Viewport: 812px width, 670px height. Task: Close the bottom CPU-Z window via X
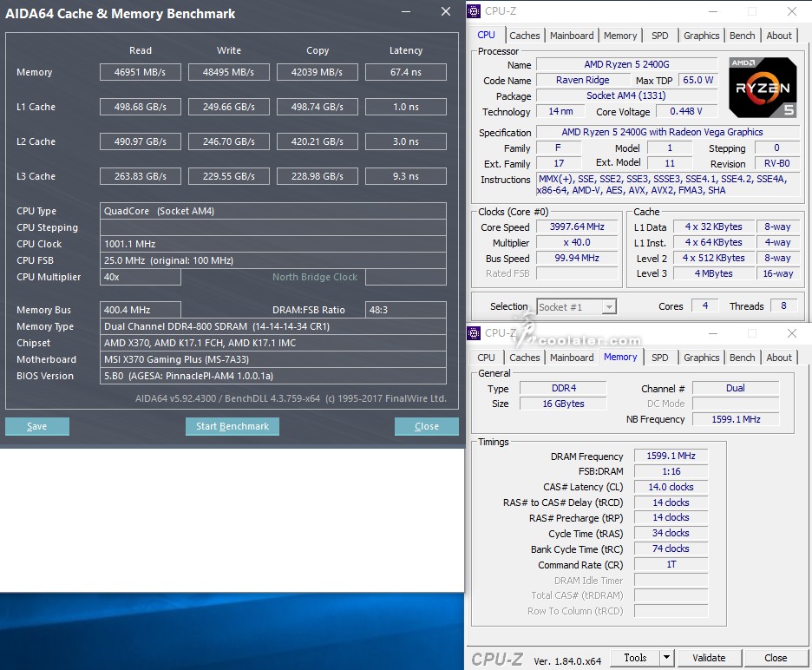792,333
